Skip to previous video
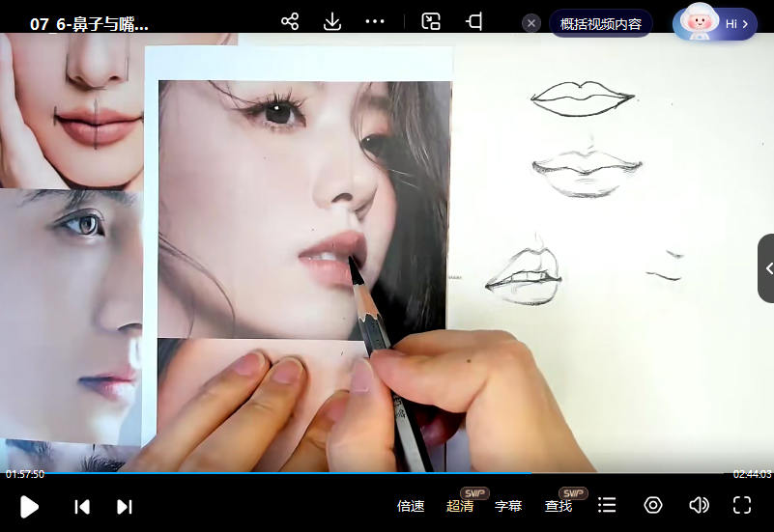The height and width of the screenshot is (532, 774). tap(82, 506)
